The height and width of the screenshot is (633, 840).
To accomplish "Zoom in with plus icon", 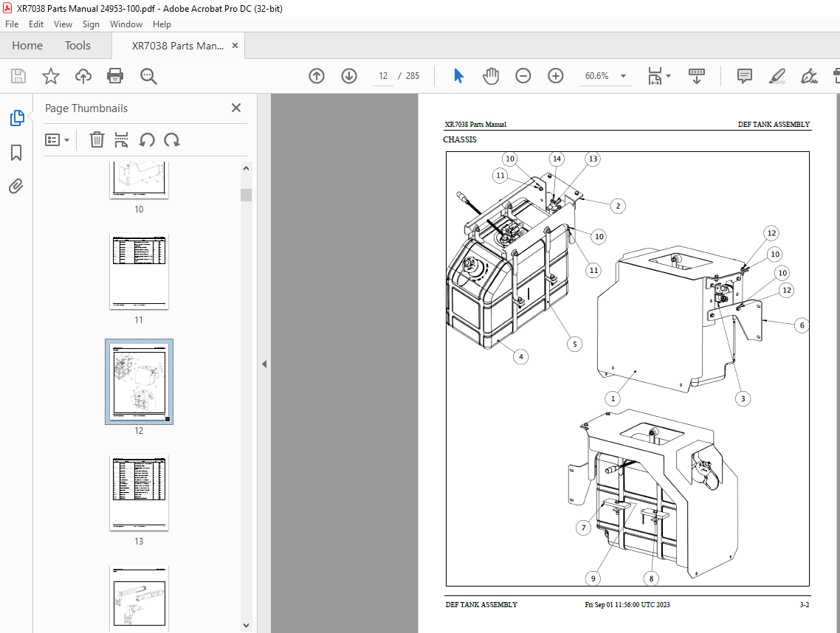I will [556, 76].
